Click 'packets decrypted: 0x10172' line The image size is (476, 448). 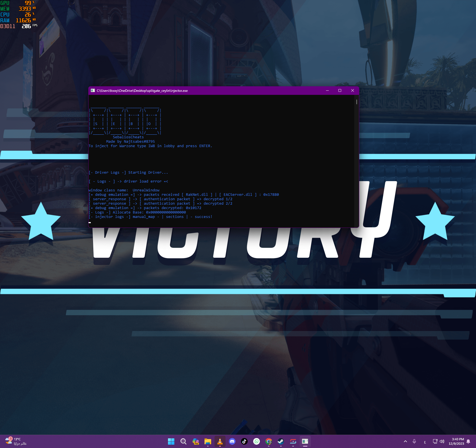(x=145, y=208)
